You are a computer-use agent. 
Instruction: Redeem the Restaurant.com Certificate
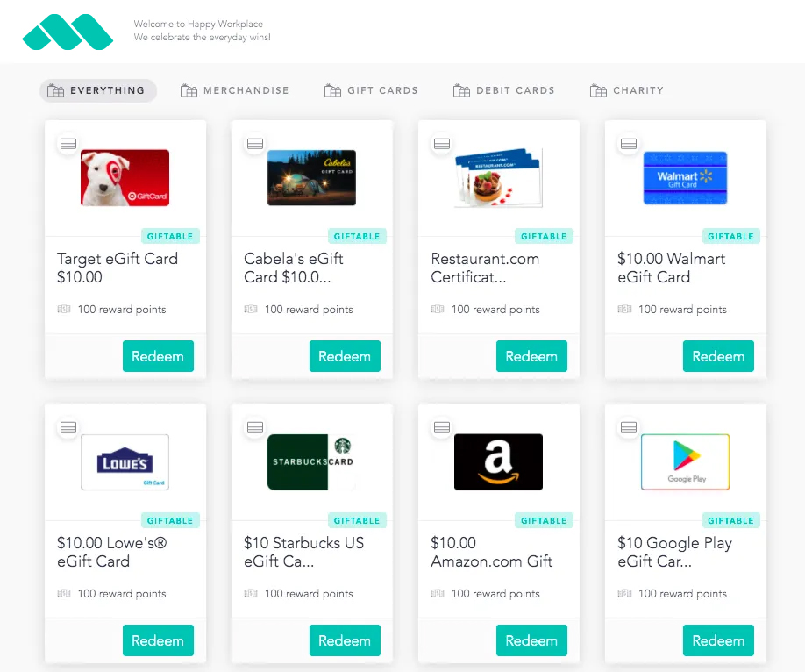(532, 356)
